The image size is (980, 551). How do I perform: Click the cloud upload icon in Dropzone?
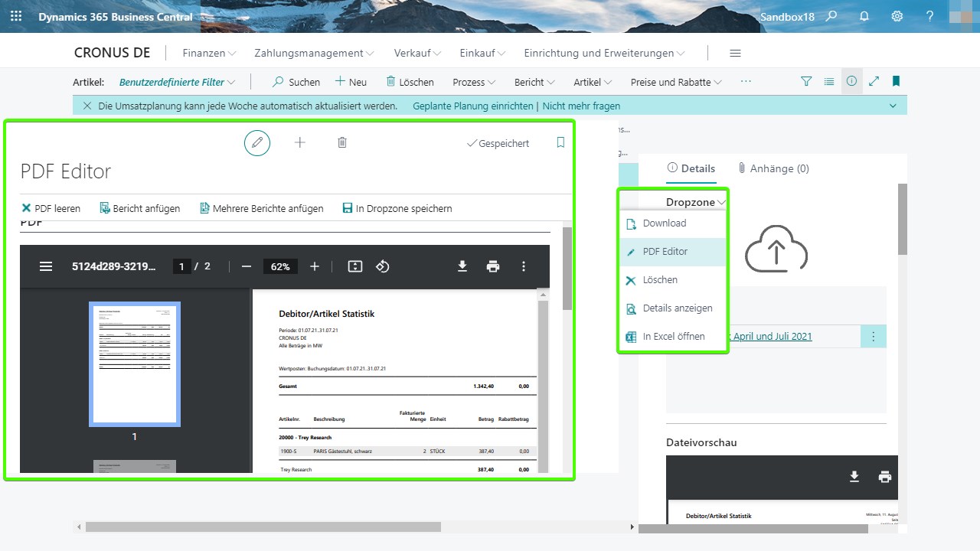[x=776, y=249]
